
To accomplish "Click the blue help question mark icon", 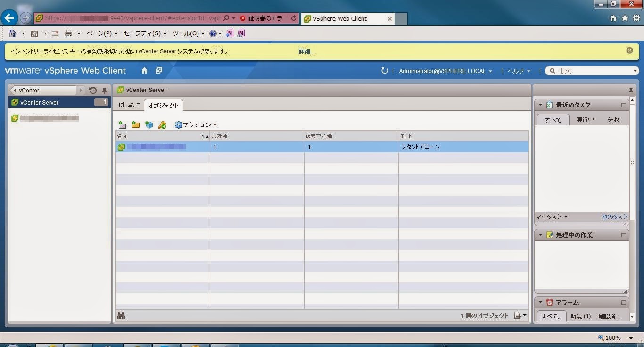I will 213,33.
